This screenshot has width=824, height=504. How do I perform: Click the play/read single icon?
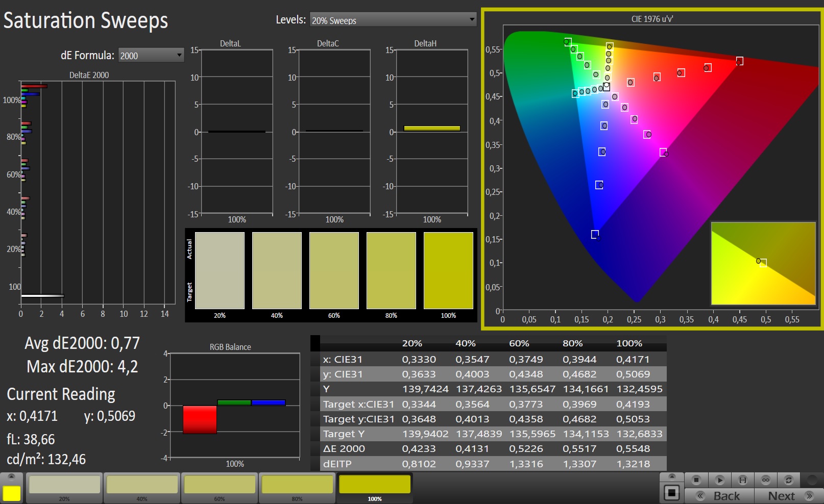(719, 480)
